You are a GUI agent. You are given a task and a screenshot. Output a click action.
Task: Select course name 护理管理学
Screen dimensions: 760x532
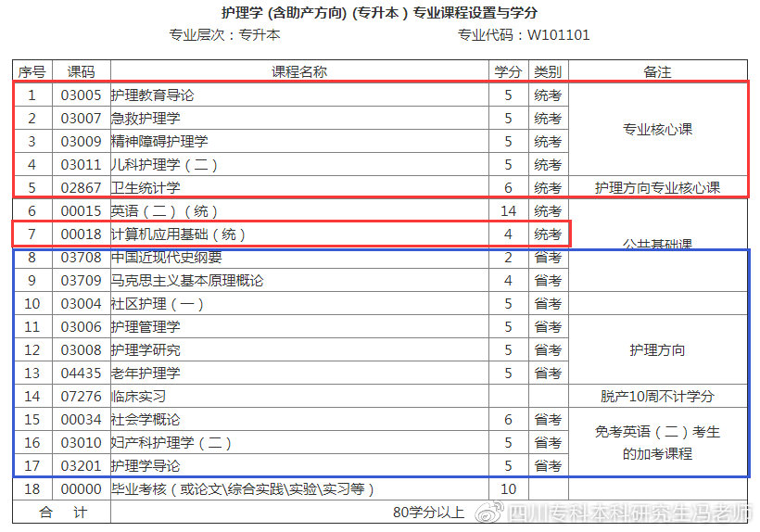[x=146, y=327]
